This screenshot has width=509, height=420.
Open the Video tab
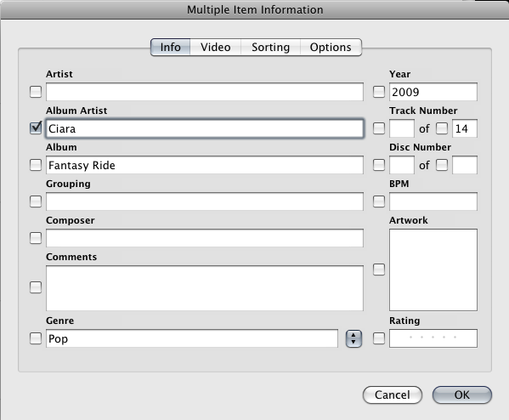point(216,47)
